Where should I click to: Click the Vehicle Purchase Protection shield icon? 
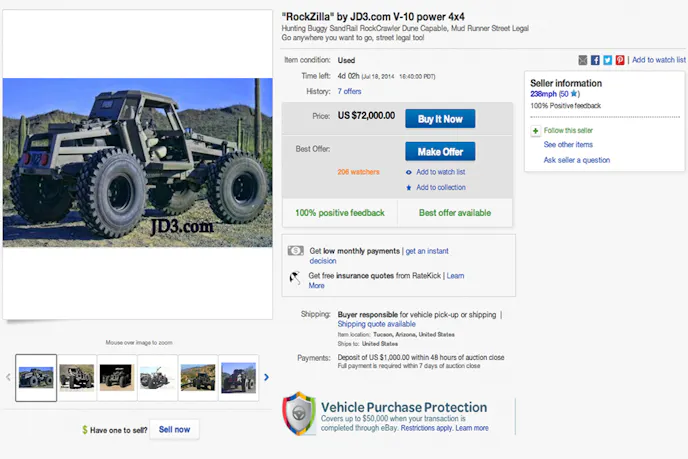tap(299, 413)
